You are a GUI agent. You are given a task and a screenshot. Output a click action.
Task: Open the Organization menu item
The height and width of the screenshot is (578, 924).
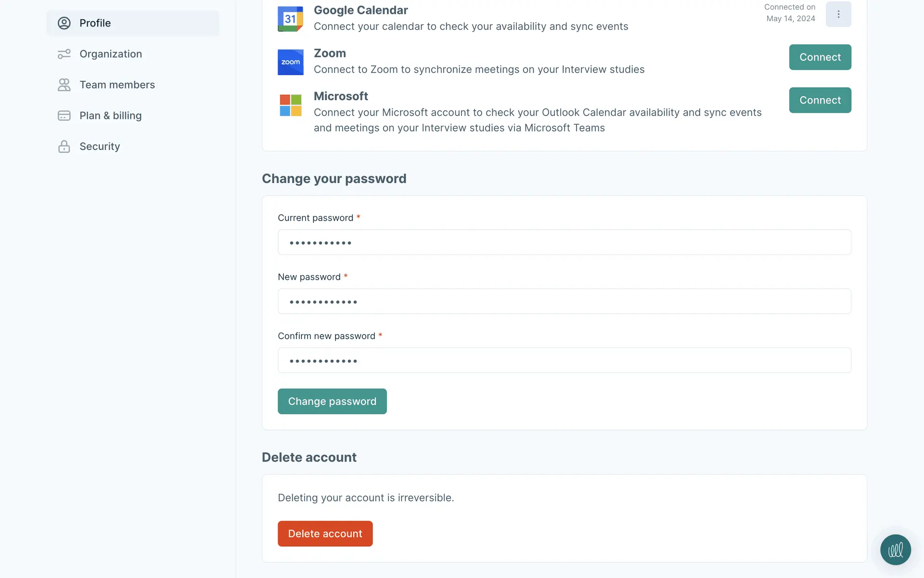click(x=111, y=54)
